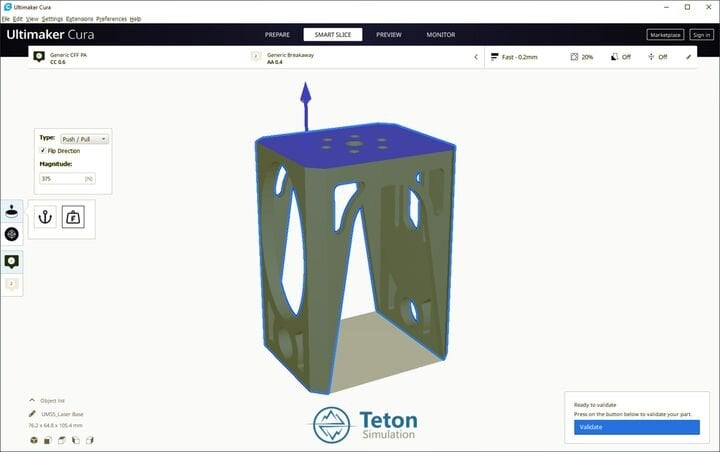This screenshot has width=720, height=452.
Task: Click the 20% infill density setting
Action: 581,57
